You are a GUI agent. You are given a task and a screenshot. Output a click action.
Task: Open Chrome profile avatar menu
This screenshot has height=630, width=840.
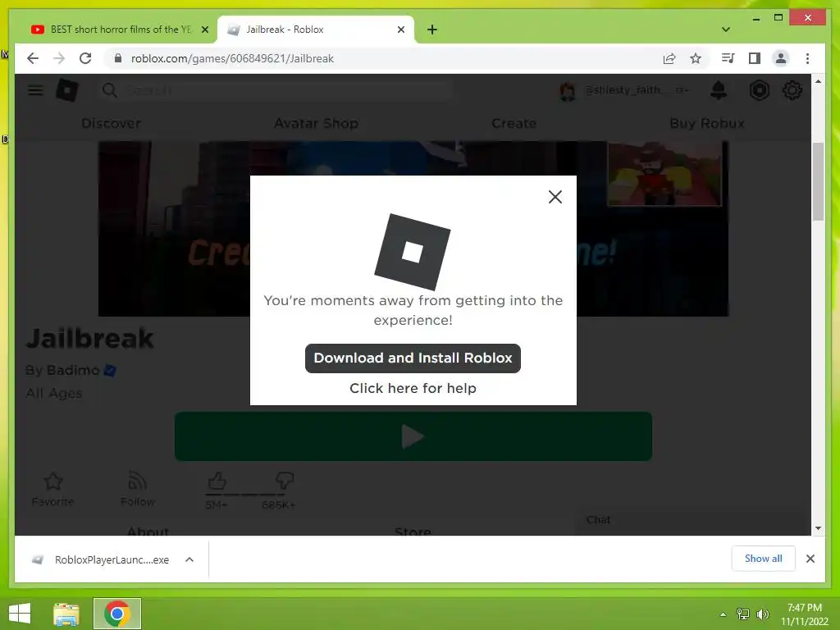(x=781, y=58)
